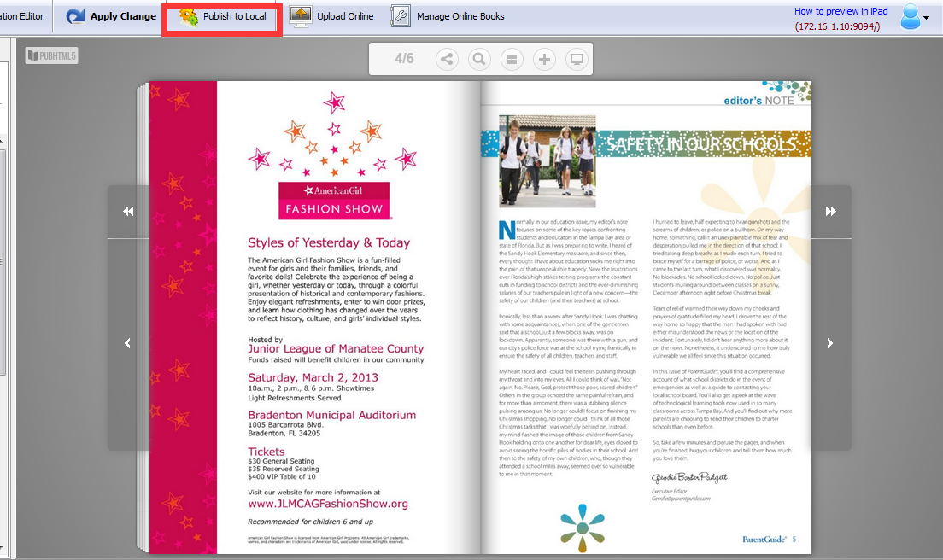Jump to last page double-arrow
This screenshot has height=560, width=943.
click(830, 211)
